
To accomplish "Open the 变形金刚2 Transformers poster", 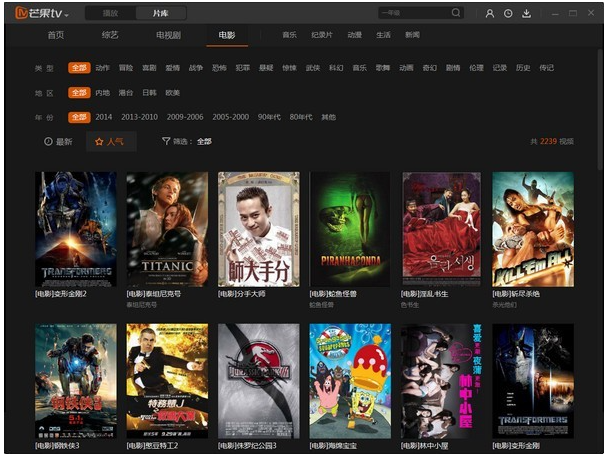I will point(76,229).
